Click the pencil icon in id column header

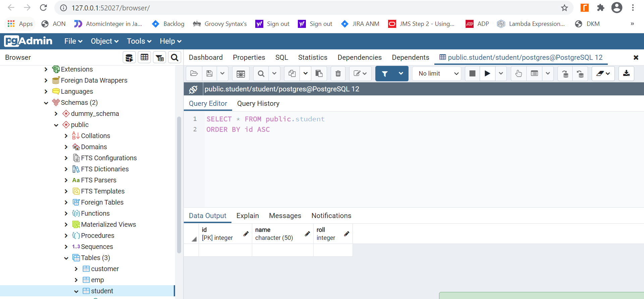pos(246,234)
